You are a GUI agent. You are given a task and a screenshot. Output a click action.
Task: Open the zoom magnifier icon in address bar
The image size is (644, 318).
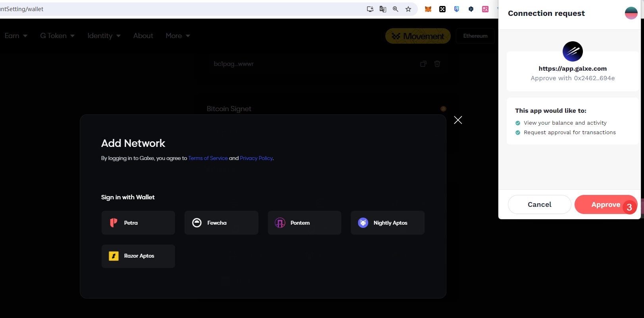coord(395,9)
